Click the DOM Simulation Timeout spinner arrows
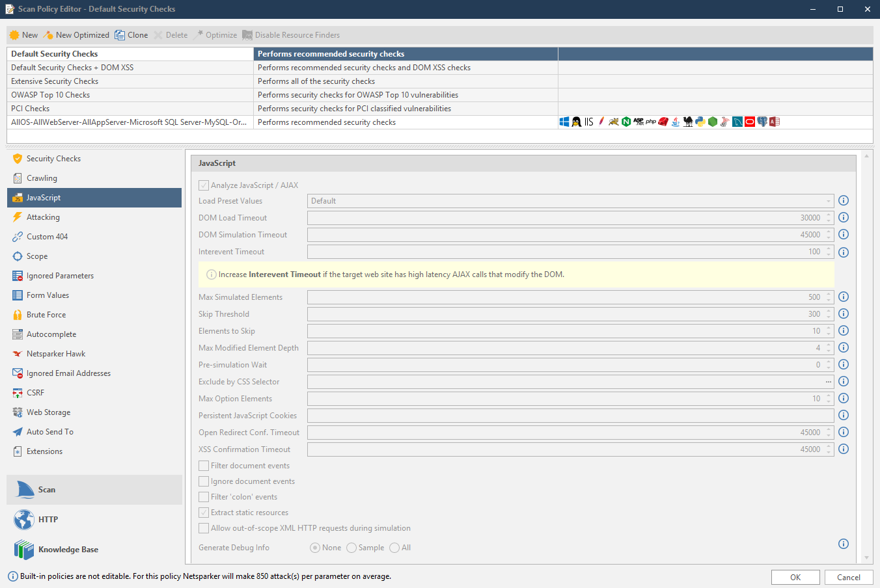 (x=829, y=235)
